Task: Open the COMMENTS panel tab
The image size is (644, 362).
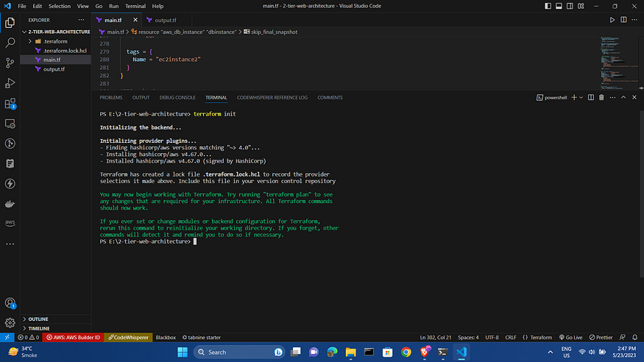Action: [330, 97]
